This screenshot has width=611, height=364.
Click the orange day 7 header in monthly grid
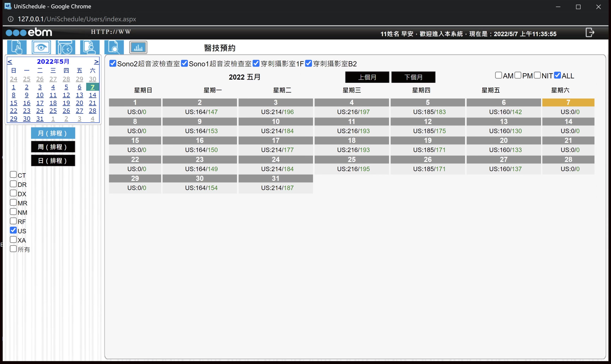568,102
